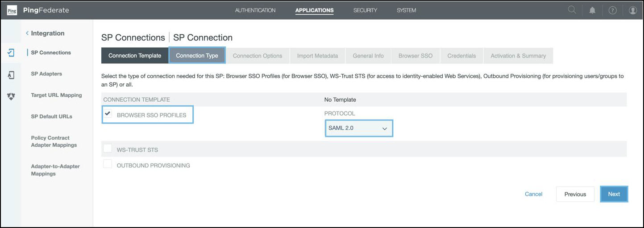
Task: Open the SAML 2.0 protocol dropdown
Action: [x=359, y=128]
